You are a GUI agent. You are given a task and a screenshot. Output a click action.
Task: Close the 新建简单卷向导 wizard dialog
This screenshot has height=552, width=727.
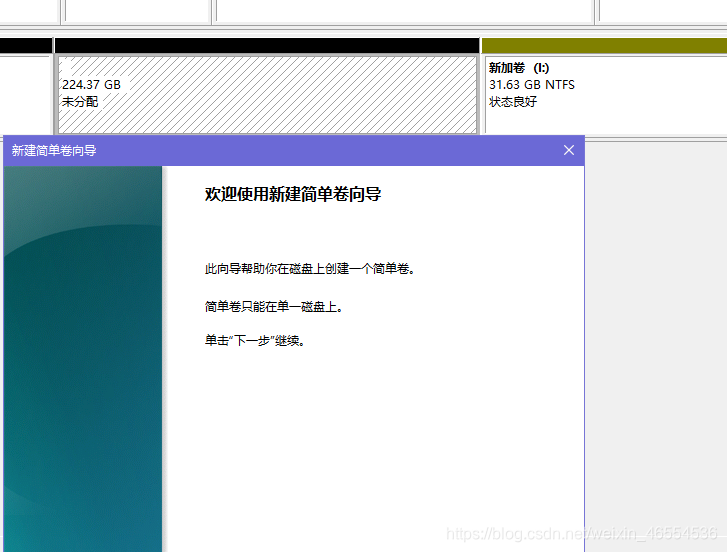click(x=569, y=150)
